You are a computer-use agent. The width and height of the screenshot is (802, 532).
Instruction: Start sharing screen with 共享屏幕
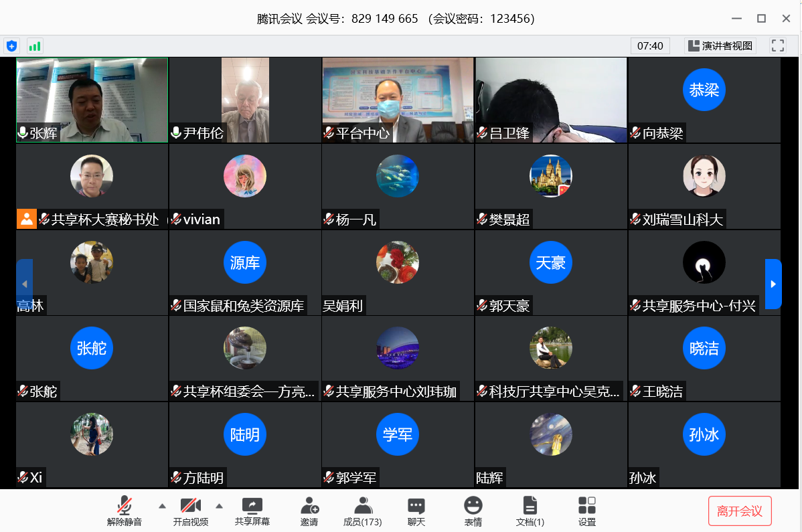252,511
